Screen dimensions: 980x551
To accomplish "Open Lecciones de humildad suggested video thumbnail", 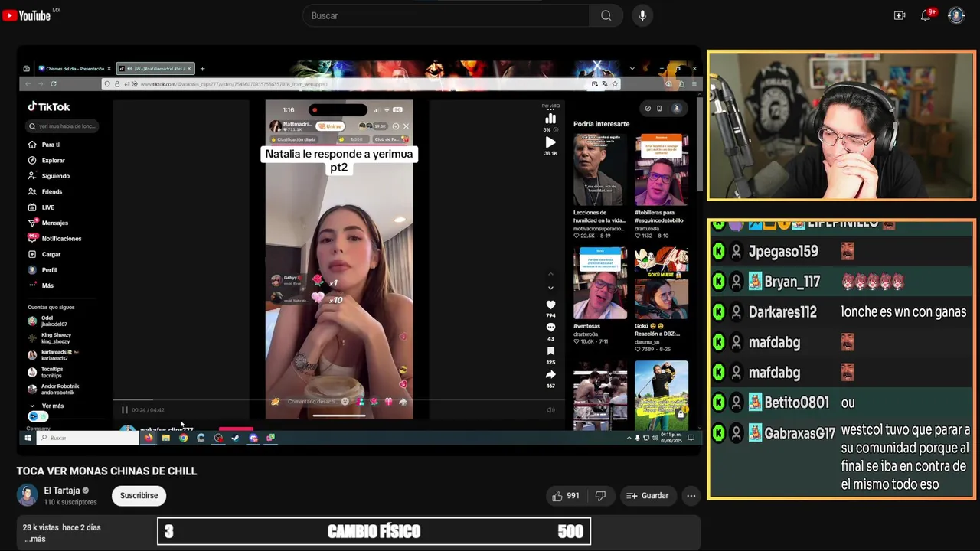I will coord(599,170).
